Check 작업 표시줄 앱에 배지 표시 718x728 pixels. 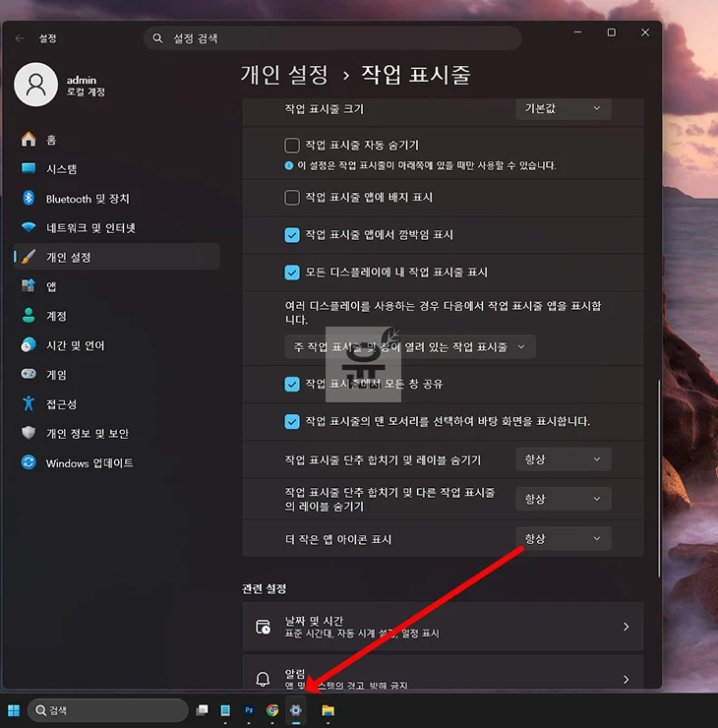292,198
